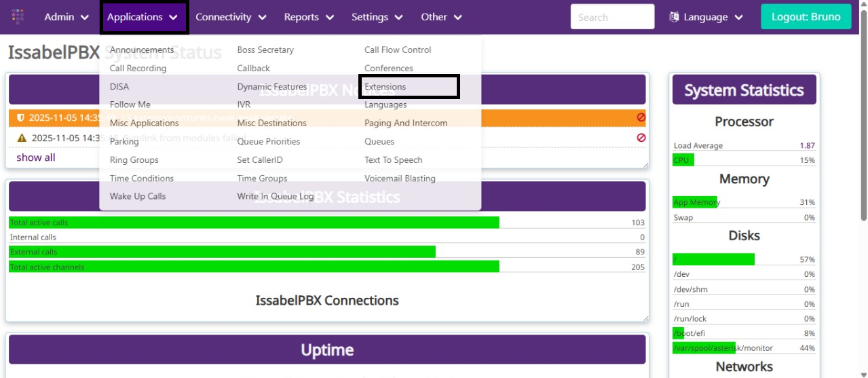Screen dimensions: 868x378
Task: Click the Issabel logo icon
Action: click(x=18, y=17)
